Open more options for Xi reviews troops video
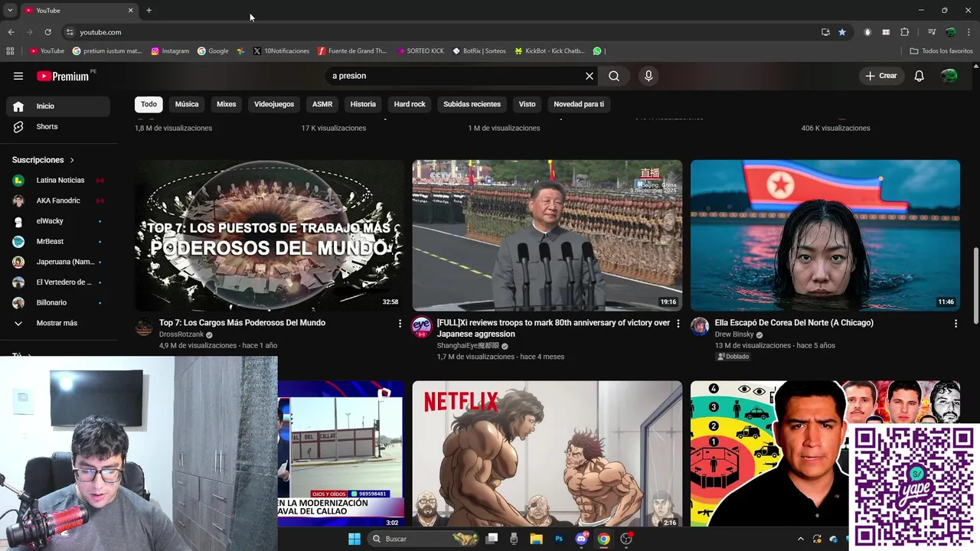 point(678,324)
